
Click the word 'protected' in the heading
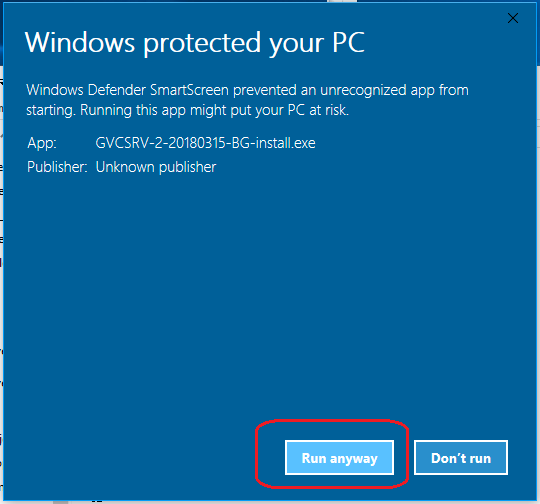click(202, 43)
